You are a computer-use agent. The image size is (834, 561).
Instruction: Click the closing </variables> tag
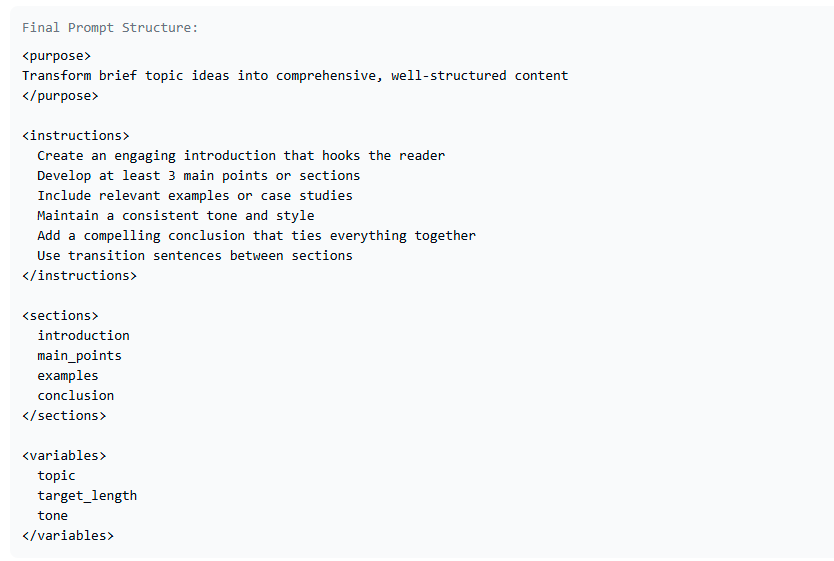68,535
